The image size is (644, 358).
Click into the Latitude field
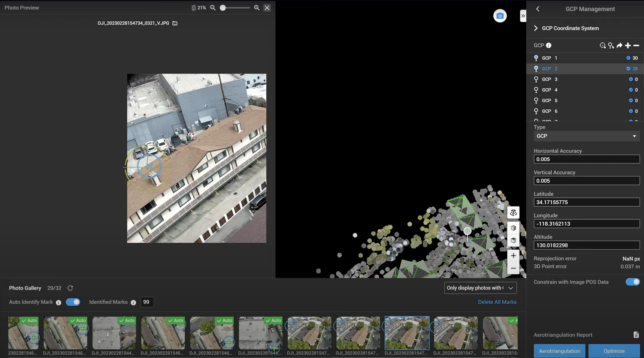(586, 202)
